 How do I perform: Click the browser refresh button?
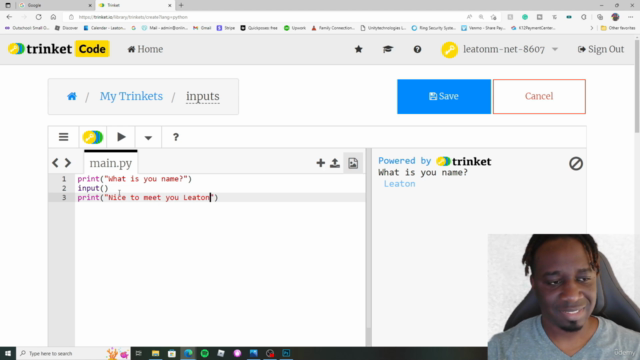coord(38,17)
